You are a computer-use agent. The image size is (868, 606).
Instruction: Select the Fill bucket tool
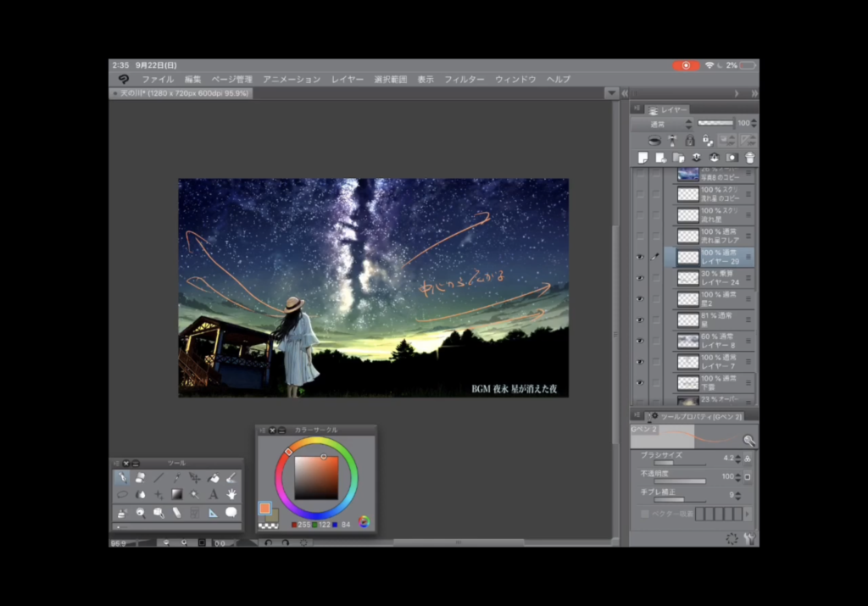coord(213,478)
